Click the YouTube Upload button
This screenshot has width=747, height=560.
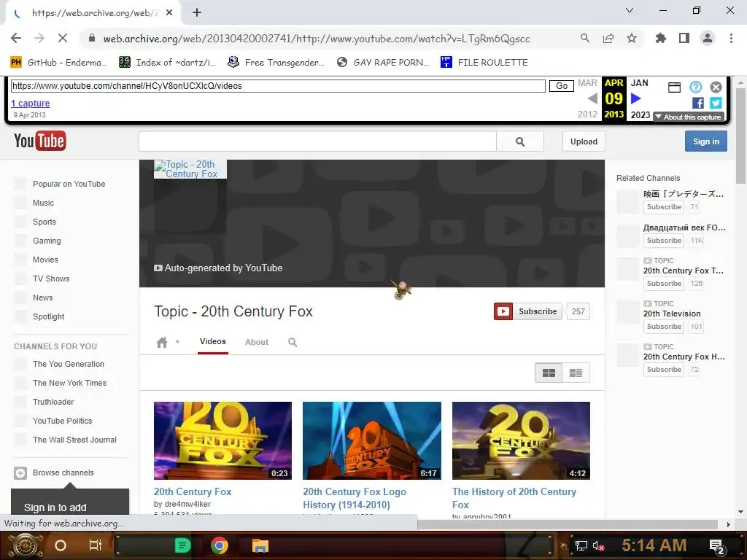584,141
